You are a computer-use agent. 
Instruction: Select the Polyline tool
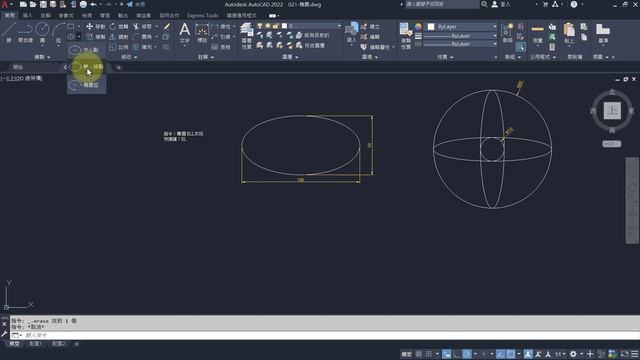[x=25, y=33]
